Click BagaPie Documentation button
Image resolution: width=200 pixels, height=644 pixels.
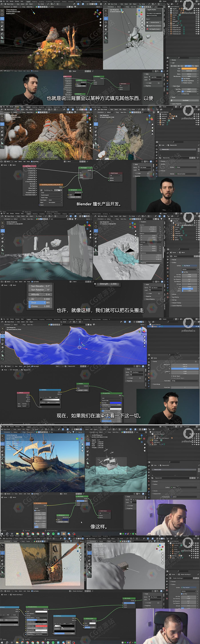pyautogui.click(x=154, y=26)
